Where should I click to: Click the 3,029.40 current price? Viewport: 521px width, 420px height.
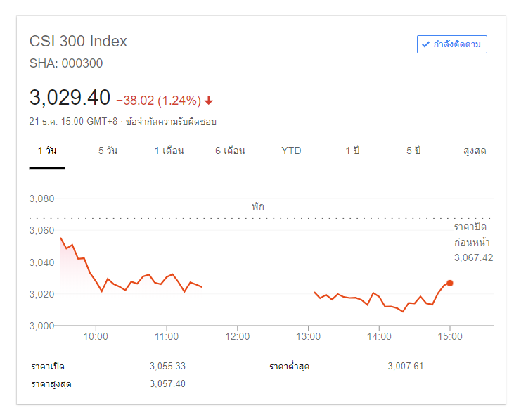(x=70, y=98)
